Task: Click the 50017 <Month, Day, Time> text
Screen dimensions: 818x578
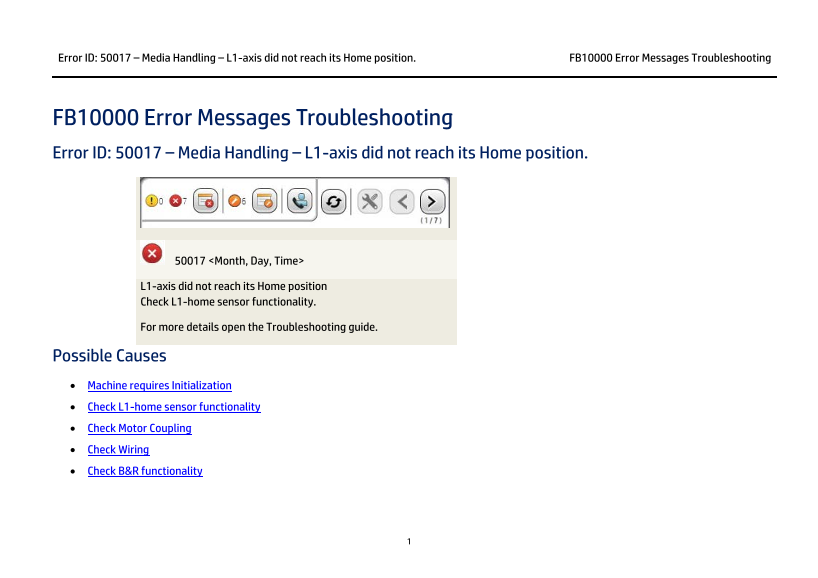Action: (x=239, y=261)
